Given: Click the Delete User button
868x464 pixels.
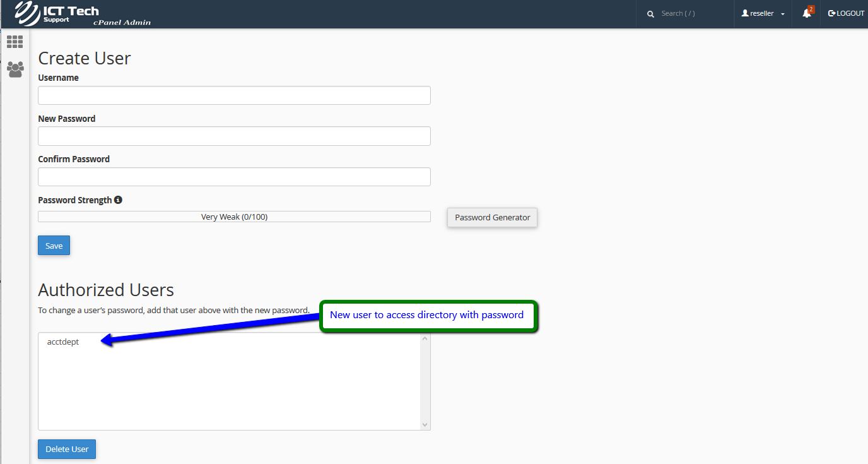Looking at the screenshot, I should [x=67, y=449].
